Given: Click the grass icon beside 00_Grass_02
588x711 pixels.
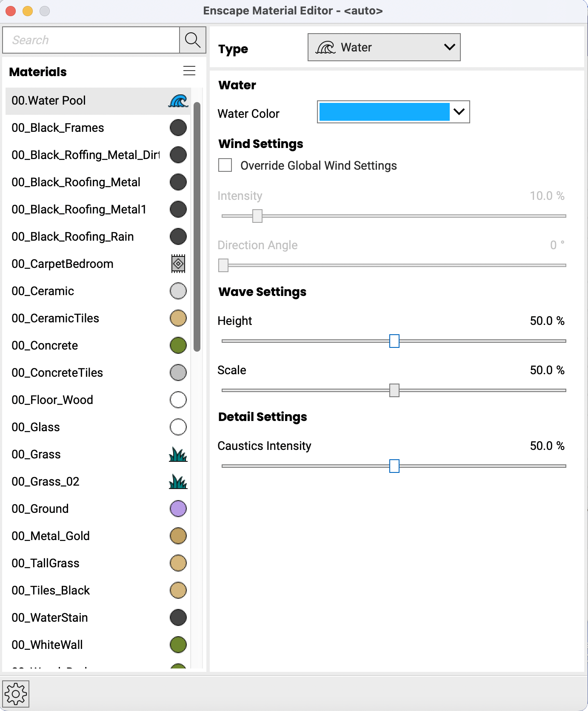Looking at the screenshot, I should click(178, 481).
